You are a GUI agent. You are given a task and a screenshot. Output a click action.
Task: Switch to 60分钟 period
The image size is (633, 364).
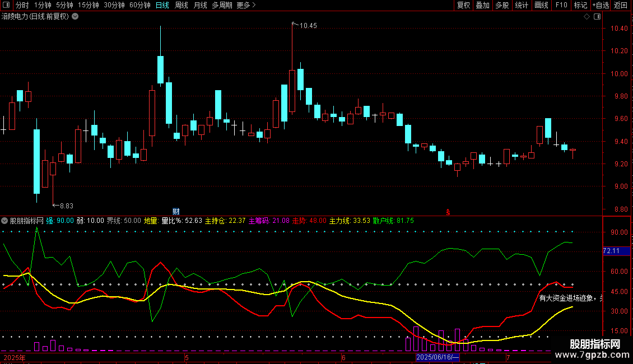click(140, 5)
